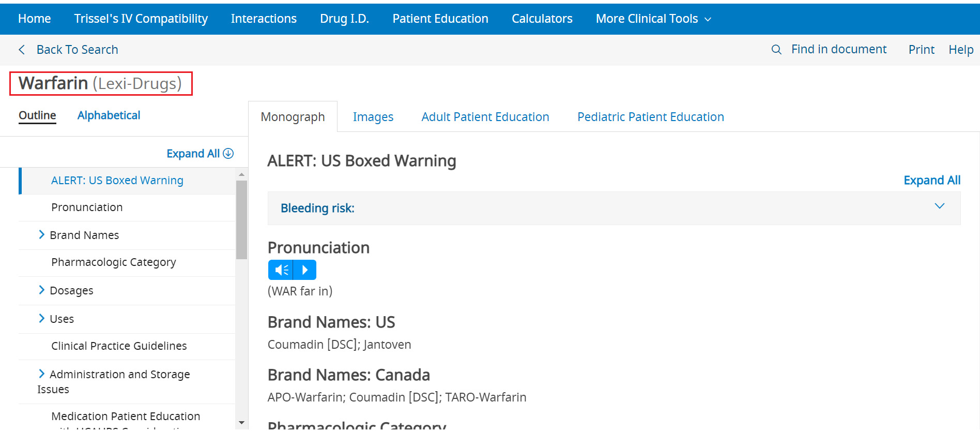Click the back arrow icon near Back To Search

pyautogui.click(x=22, y=50)
